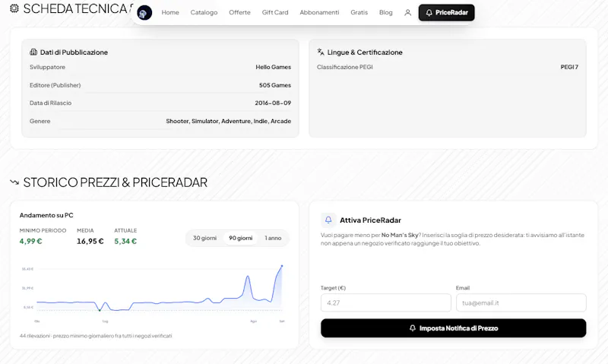Go to the Home menu item
Screen dimensions: 608x364
[170, 12]
